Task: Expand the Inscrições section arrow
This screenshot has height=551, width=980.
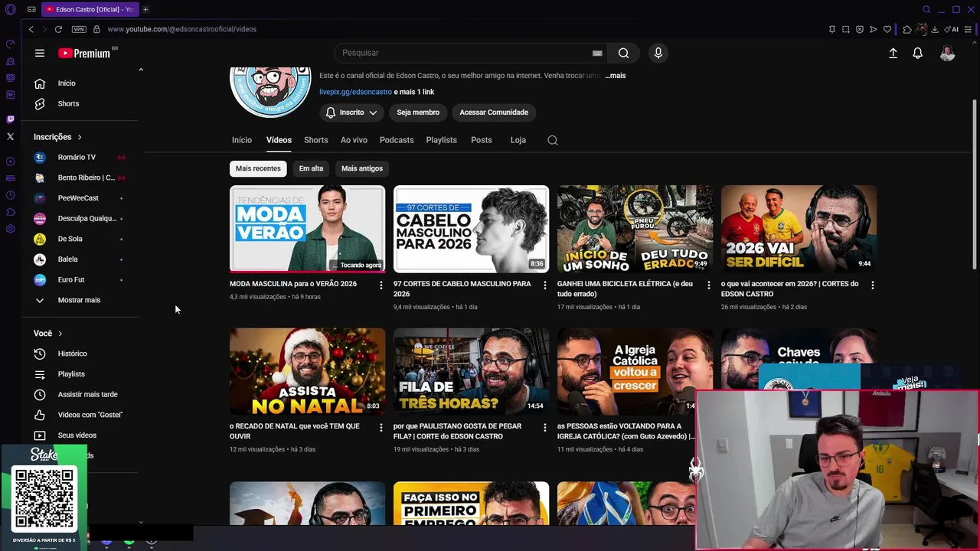Action: point(80,137)
